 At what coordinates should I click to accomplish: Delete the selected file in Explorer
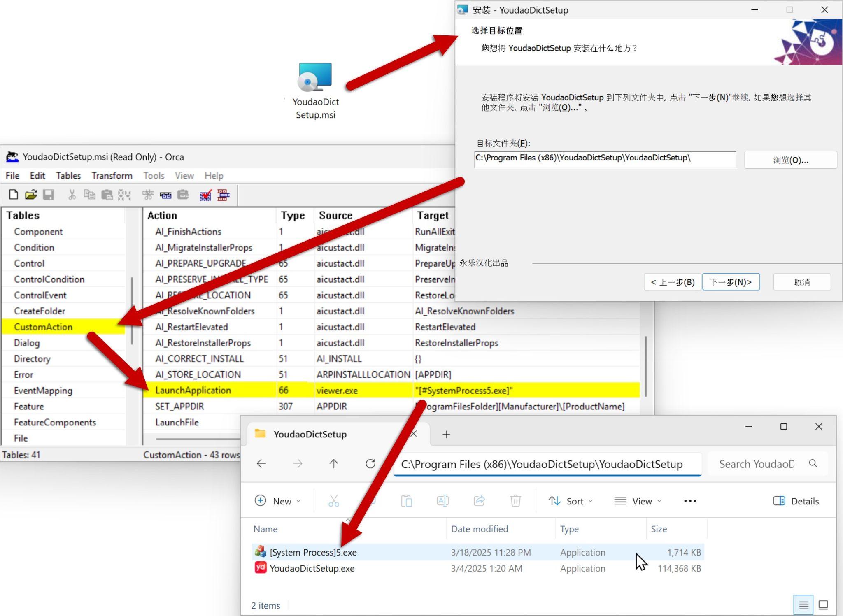coord(515,501)
